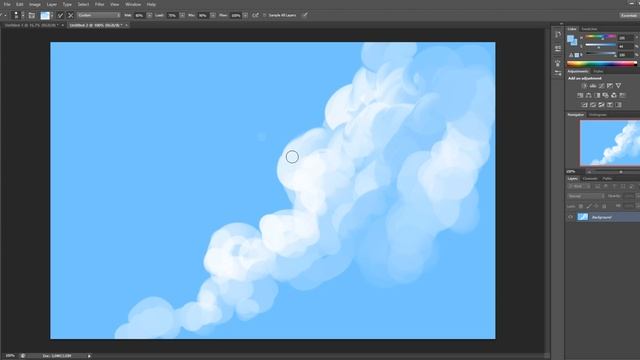Image resolution: width=640 pixels, height=360 pixels.
Task: Open the Image menu
Action: pos(35,4)
